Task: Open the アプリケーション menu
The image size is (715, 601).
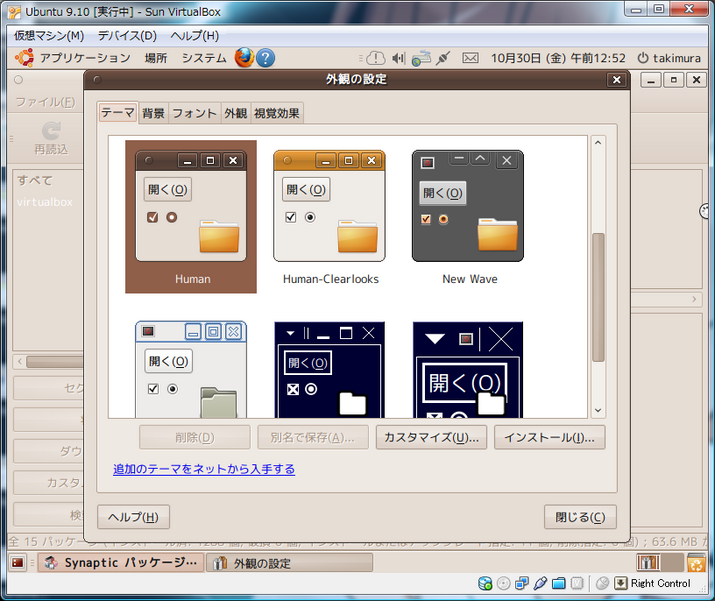Action: (x=85, y=58)
